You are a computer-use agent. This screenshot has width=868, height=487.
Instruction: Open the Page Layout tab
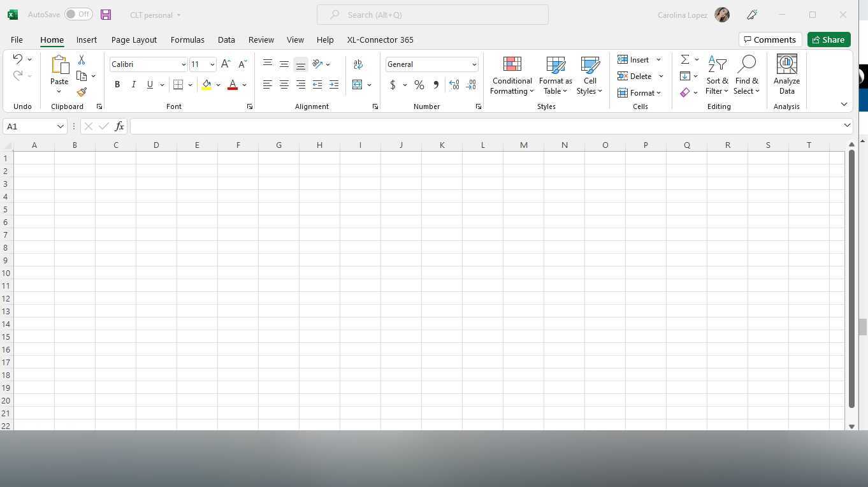point(134,40)
